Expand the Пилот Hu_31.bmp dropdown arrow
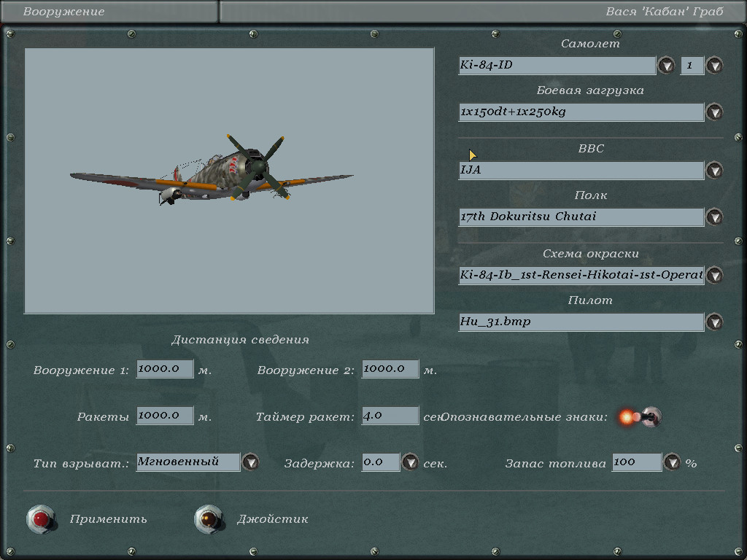This screenshot has height=560, width=747. (x=714, y=322)
